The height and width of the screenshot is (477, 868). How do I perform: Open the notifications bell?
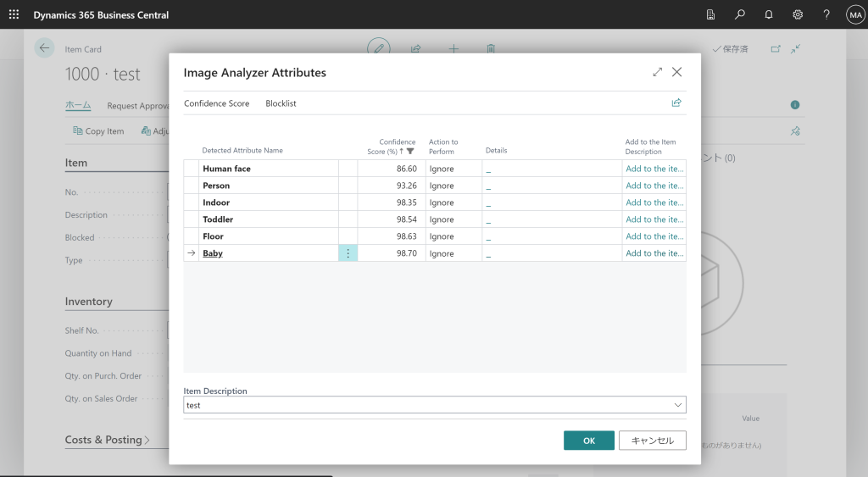pyautogui.click(x=769, y=15)
